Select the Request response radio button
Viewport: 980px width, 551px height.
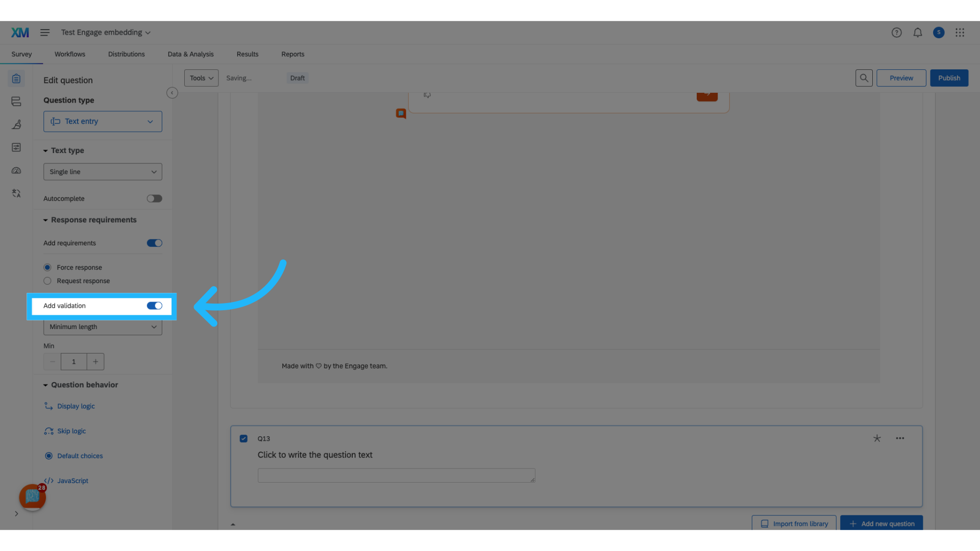coord(47,281)
